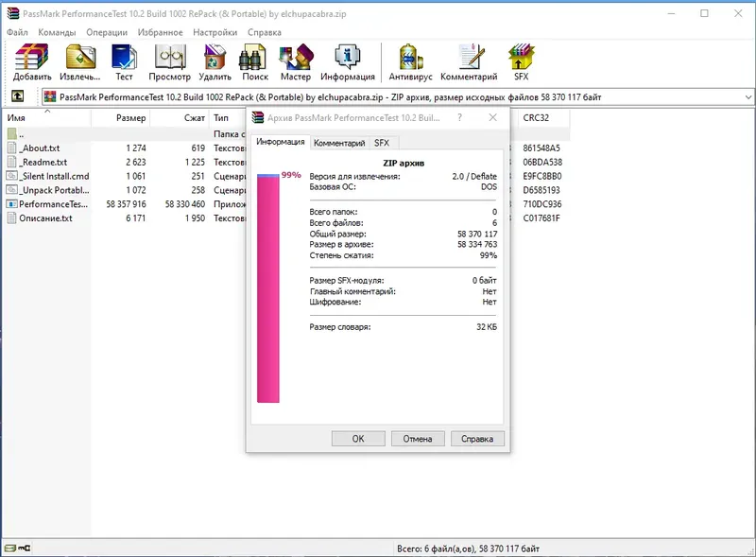Switch to the Комментарий tab in dialog

click(339, 143)
